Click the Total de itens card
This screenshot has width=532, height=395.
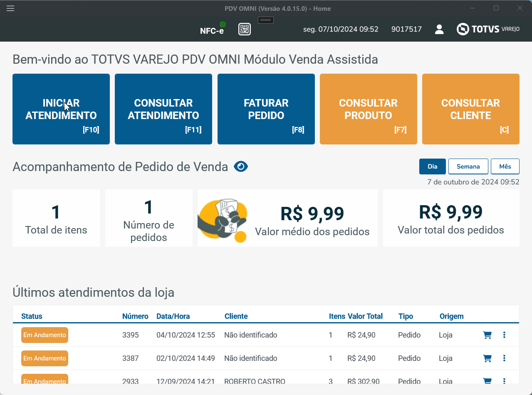tap(56, 218)
